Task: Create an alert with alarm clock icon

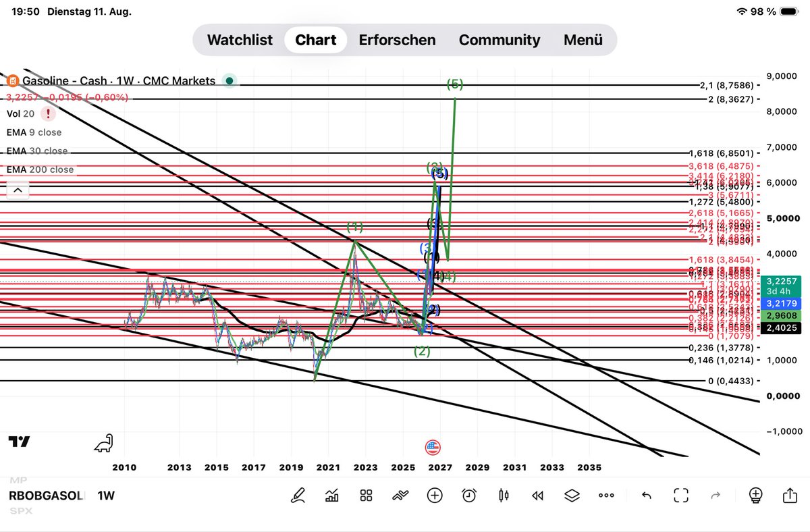Action: [x=469, y=496]
